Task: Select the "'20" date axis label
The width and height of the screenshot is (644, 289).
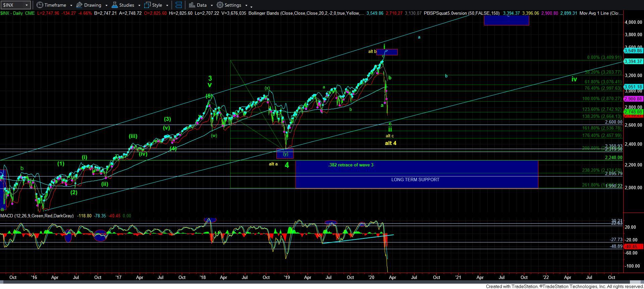Action: tap(371, 278)
